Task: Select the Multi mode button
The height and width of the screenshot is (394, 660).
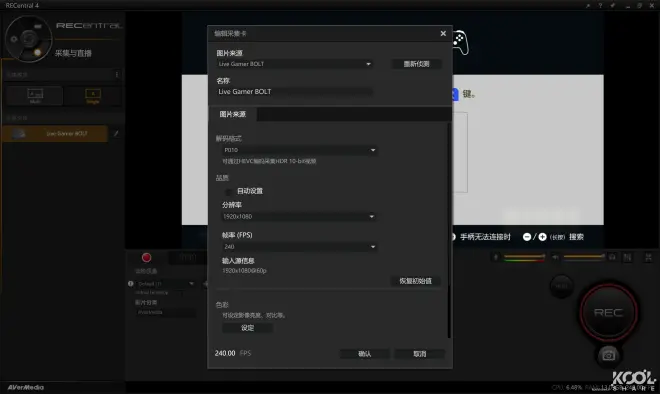Action: pyautogui.click(x=35, y=96)
